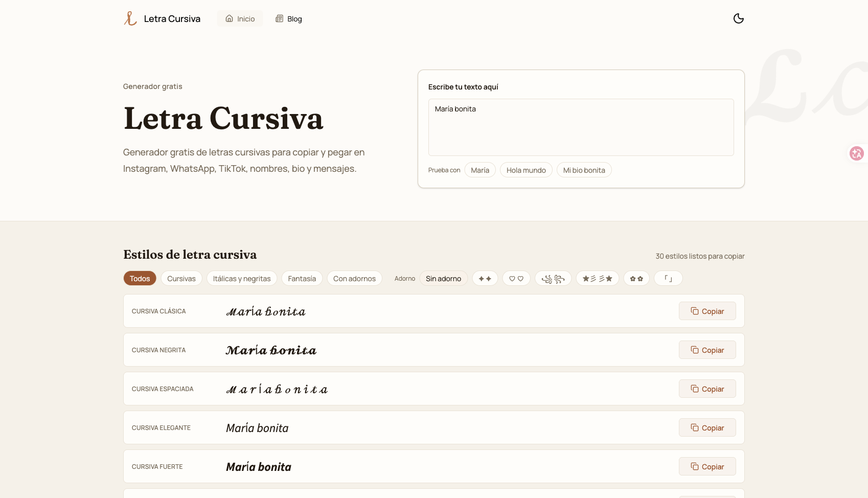The height and width of the screenshot is (498, 868).
Task: Click the Cursiva Elegante rendered text preview
Action: [x=257, y=428]
